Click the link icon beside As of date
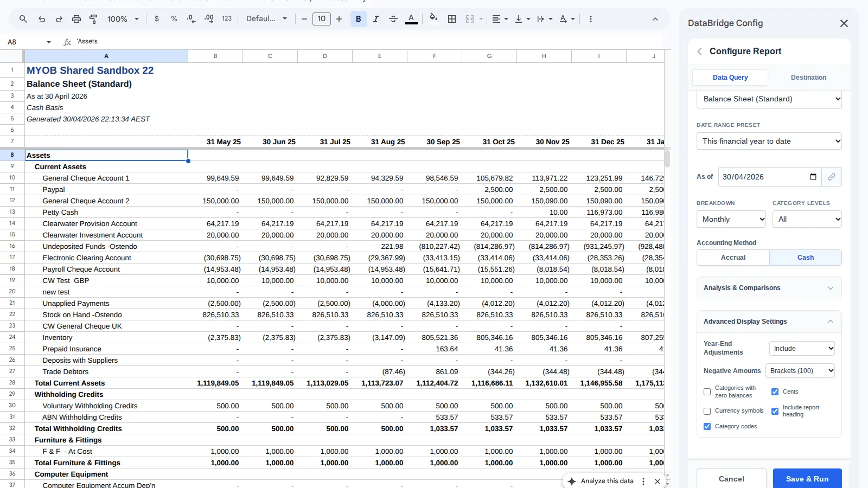 coord(831,177)
